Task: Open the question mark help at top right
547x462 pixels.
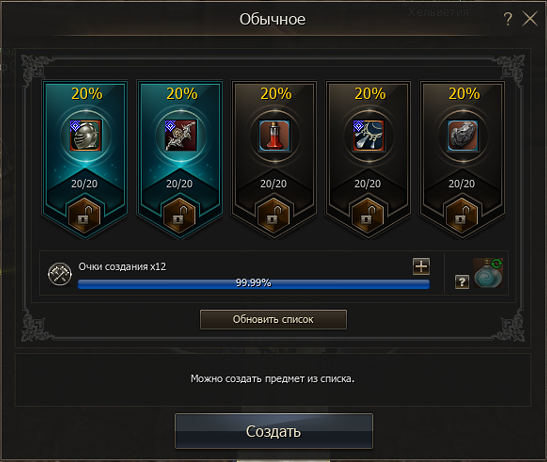Action: pyautogui.click(x=508, y=18)
